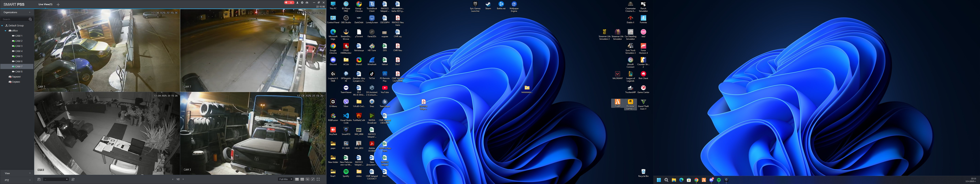The image size is (980, 184).
Task: Open the custom layout edit icon
Action: coord(313,179)
